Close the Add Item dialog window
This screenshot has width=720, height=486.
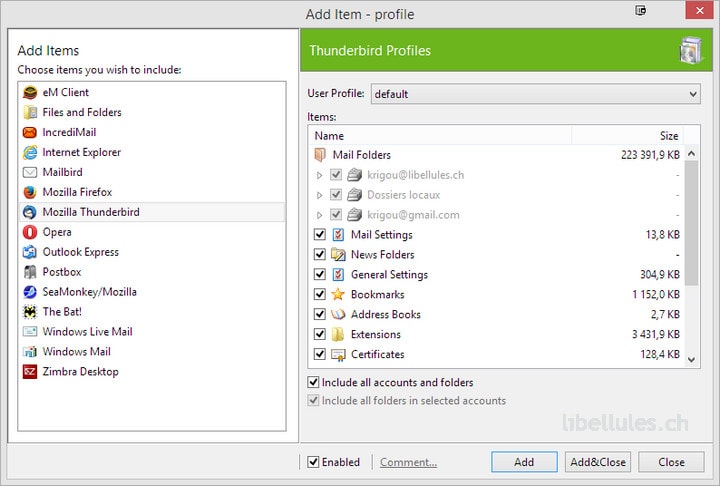[x=699, y=10]
